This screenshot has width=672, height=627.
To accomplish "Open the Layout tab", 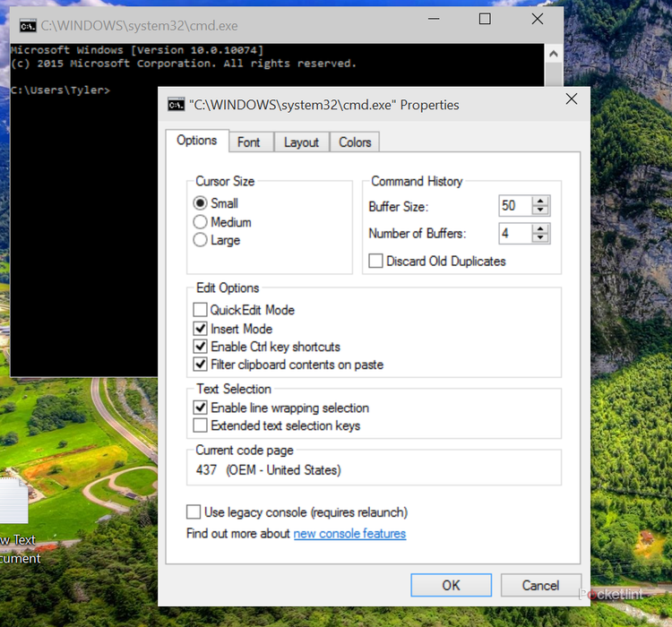I will (301, 142).
